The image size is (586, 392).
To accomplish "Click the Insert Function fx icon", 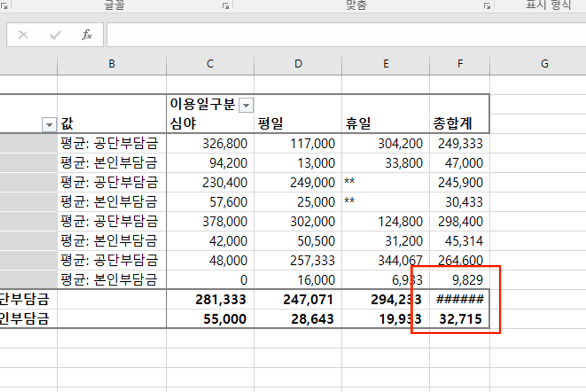I will tap(87, 35).
